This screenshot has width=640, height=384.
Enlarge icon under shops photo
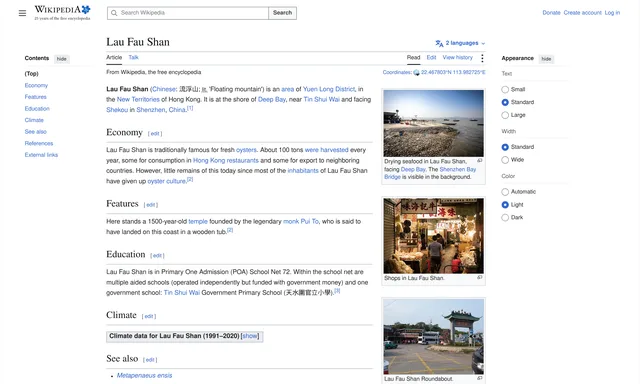pyautogui.click(x=480, y=277)
